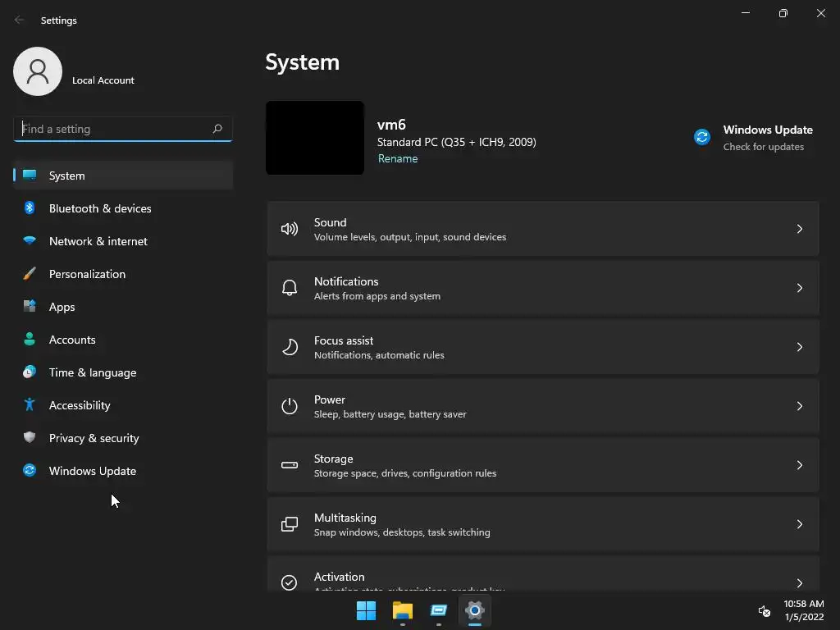
Task: Open Network & internet section
Action: click(123, 240)
